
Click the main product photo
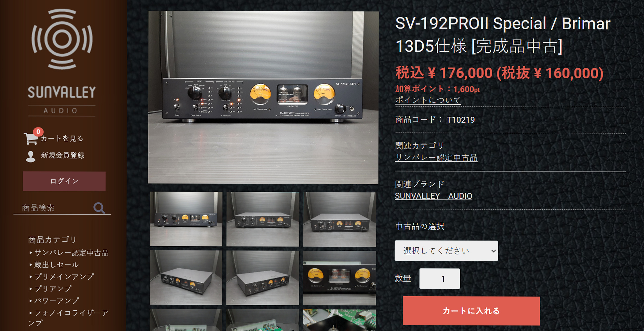[x=263, y=97]
